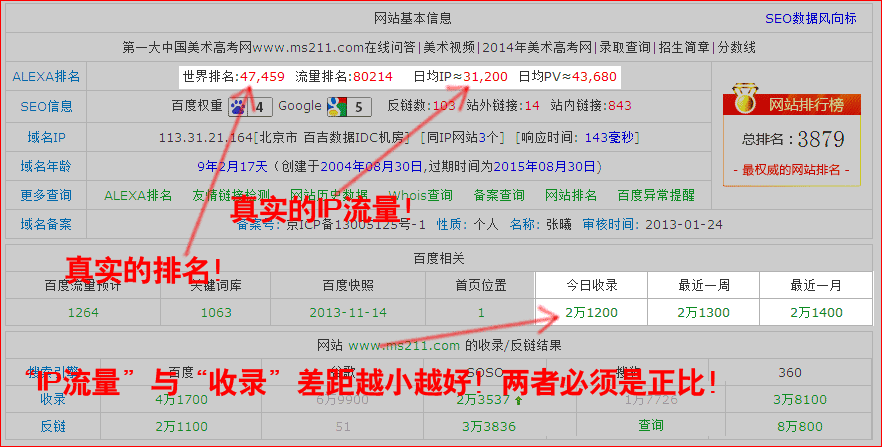Click the green up arrow beside 2万3537
The image size is (882, 447).
tap(520, 400)
